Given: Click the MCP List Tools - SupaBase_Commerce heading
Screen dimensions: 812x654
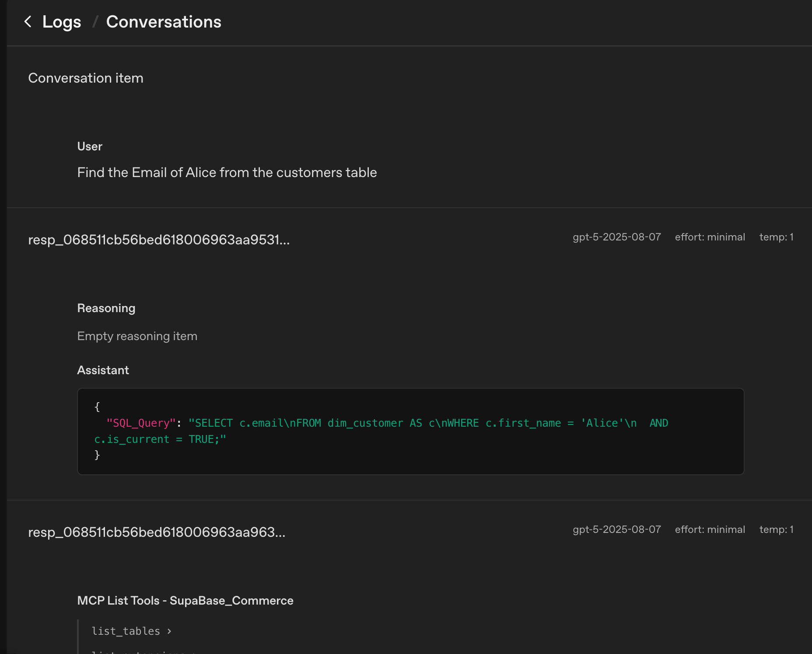Looking at the screenshot, I should 185,600.
